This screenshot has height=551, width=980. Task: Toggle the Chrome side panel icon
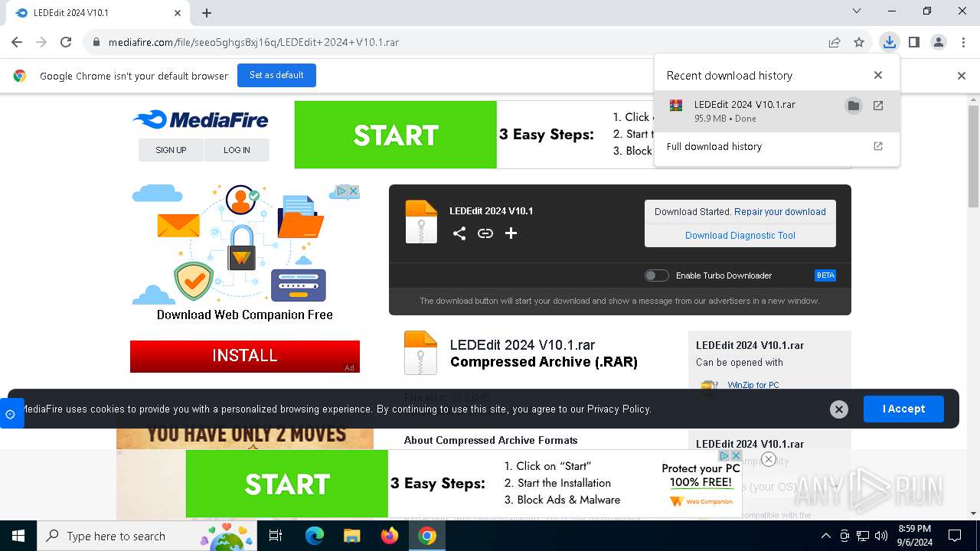coord(913,42)
